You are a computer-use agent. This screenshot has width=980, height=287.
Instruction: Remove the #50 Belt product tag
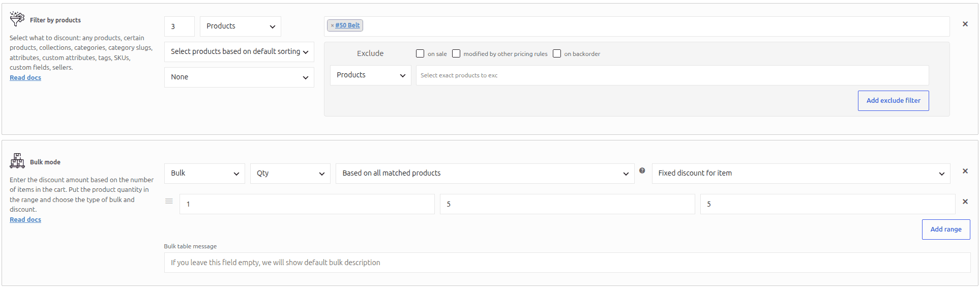[x=332, y=25]
